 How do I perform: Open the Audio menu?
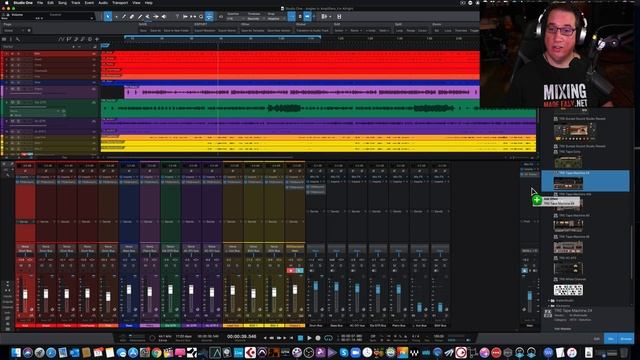pyautogui.click(x=103, y=2)
